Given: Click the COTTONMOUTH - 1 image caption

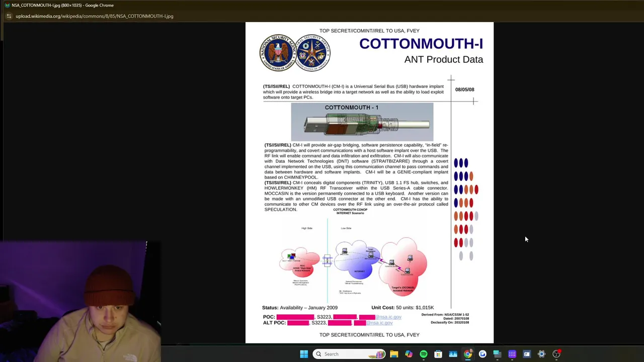Looking at the screenshot, I should [x=351, y=107].
